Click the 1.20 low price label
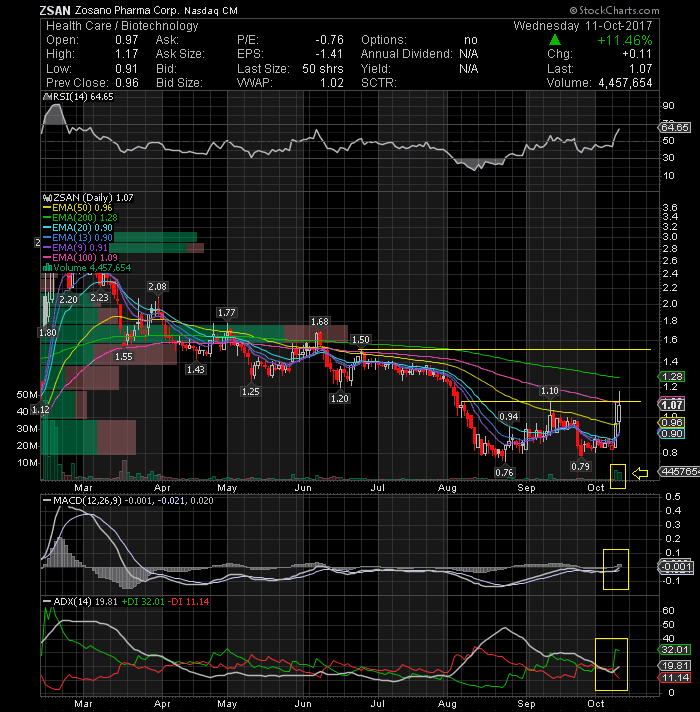The image size is (700, 712). pyautogui.click(x=340, y=399)
